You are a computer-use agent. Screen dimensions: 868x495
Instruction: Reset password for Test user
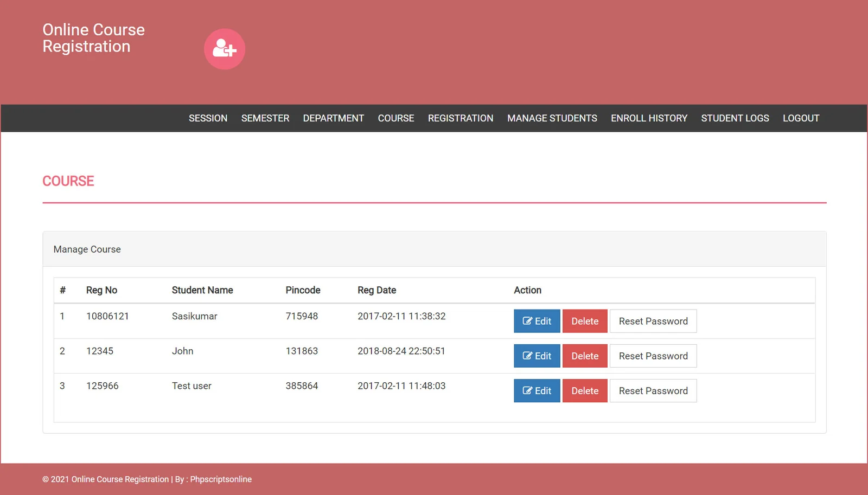click(653, 390)
